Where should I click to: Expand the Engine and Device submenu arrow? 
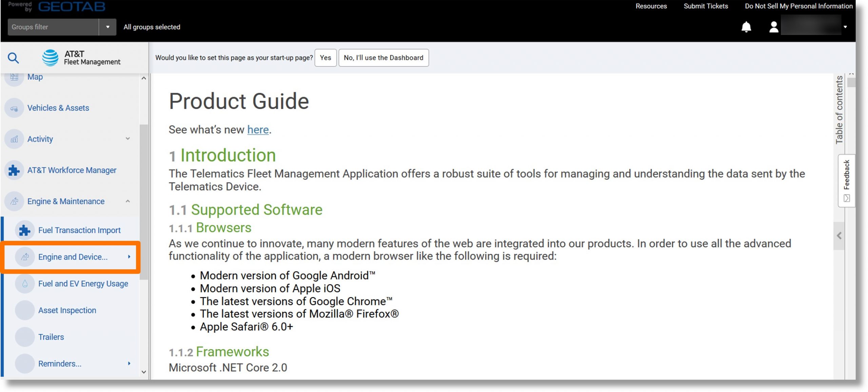[129, 257]
